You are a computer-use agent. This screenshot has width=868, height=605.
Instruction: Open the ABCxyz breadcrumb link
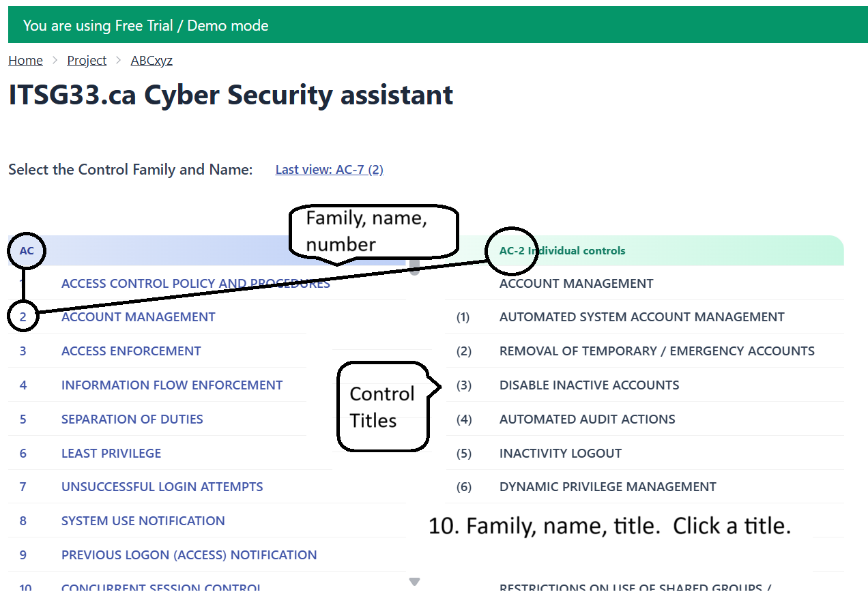(151, 61)
